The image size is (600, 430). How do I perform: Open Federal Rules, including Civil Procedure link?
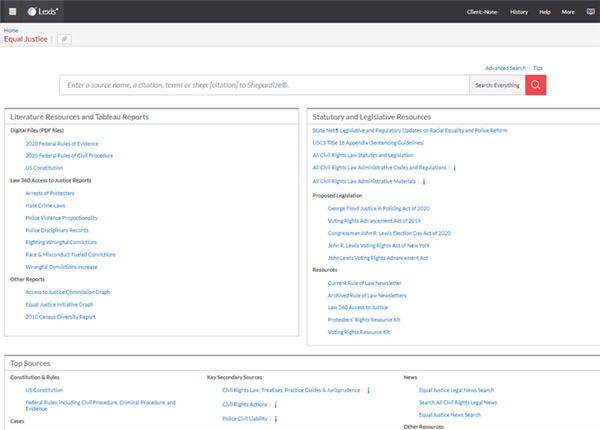[100, 406]
